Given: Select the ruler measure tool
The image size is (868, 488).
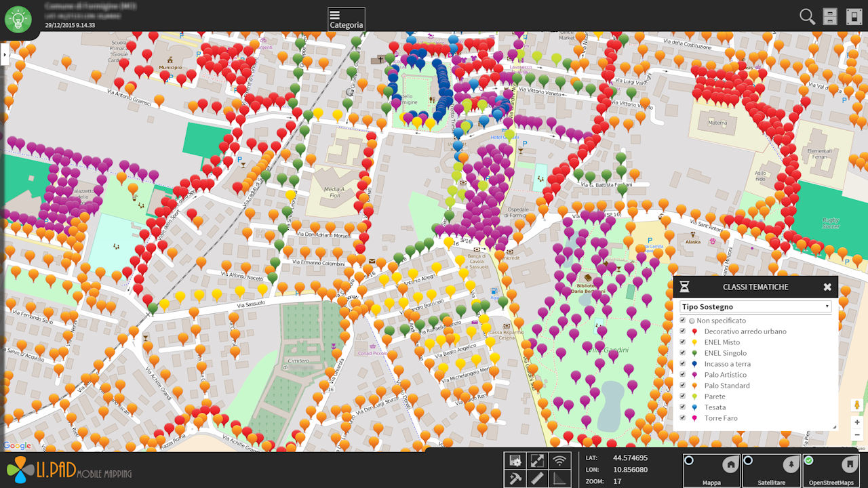Looking at the screenshot, I should pyautogui.click(x=537, y=479).
